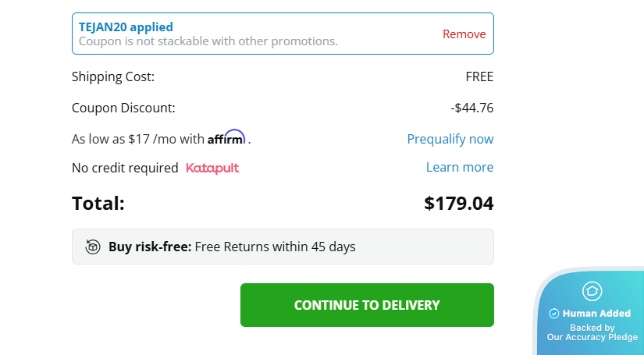The width and height of the screenshot is (644, 355).
Task: Click the house icon on Human Added badge
Action: tap(592, 291)
